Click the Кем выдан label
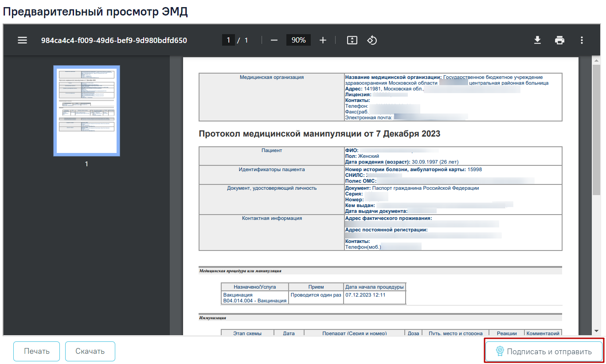Viewport: 606px width, 364px height. point(360,205)
